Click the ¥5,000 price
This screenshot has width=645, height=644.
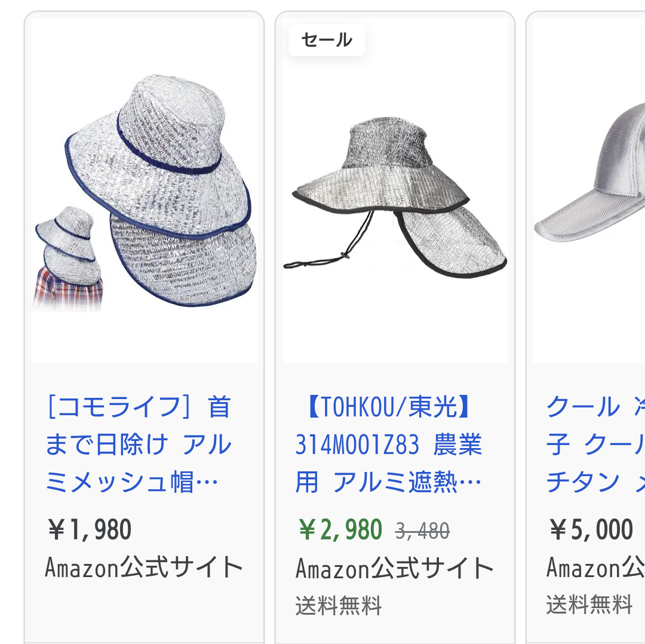591,529
